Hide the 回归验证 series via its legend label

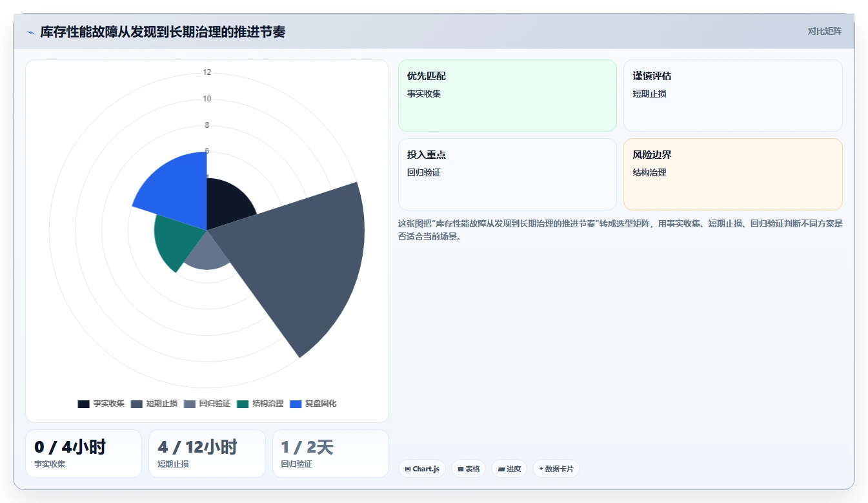point(214,404)
